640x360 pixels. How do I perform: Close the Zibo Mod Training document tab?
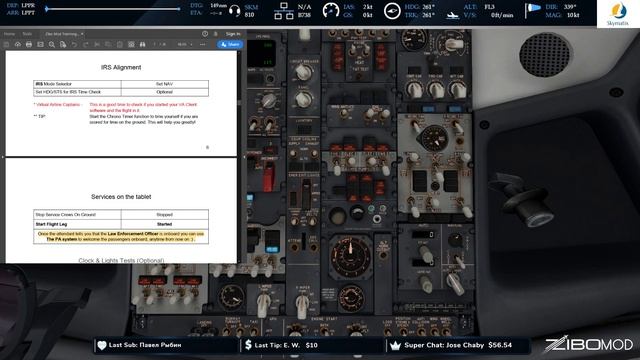tap(82, 34)
